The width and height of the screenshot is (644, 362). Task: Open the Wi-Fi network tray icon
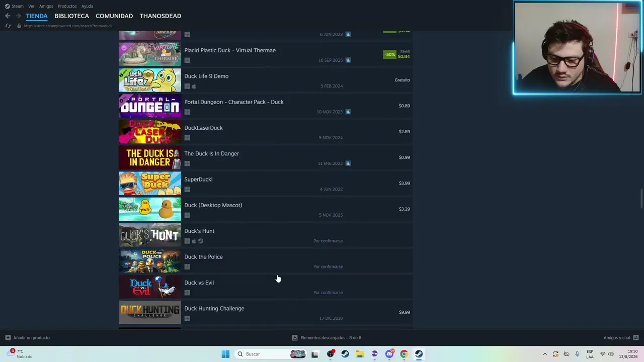[602, 354]
